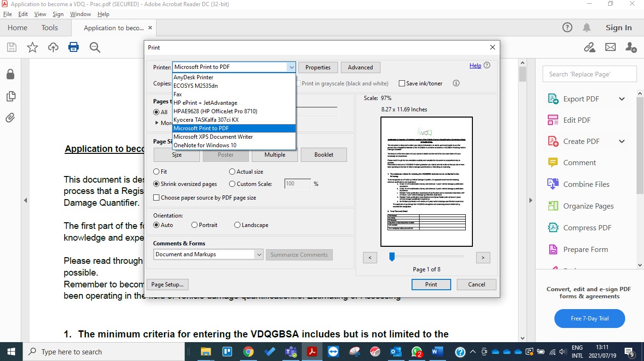Select the Edit PDF tool

[577, 120]
